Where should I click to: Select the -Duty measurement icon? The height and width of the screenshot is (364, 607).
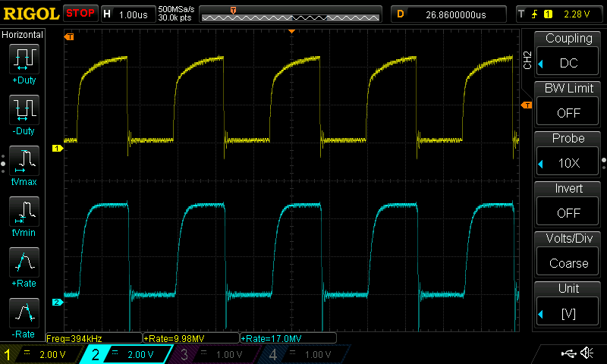coord(24,110)
